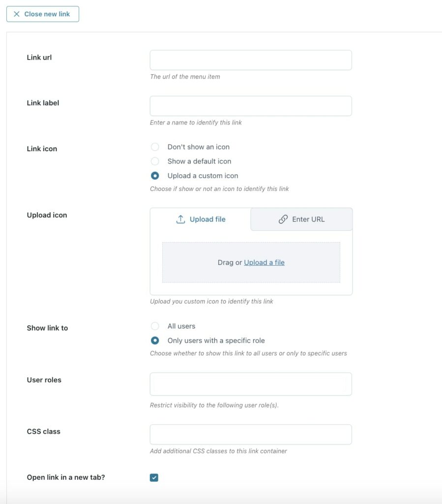The image size is (442, 504).
Task: Click the "Open link in a new tab?" label
Action: pyautogui.click(x=66, y=477)
